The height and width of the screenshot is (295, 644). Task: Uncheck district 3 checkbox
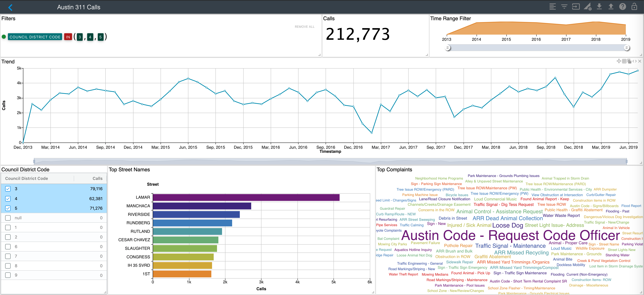tap(8, 189)
